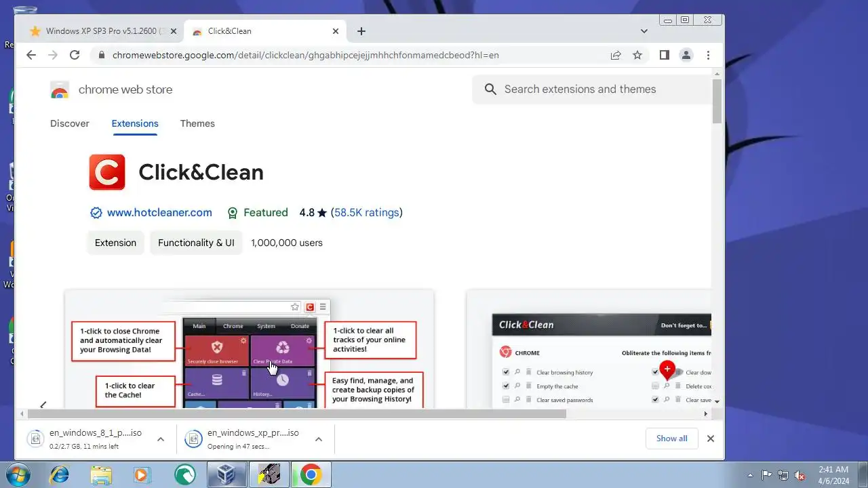Click the Featured badge icon
Viewport: 868px width, 488px height.
[x=233, y=213]
